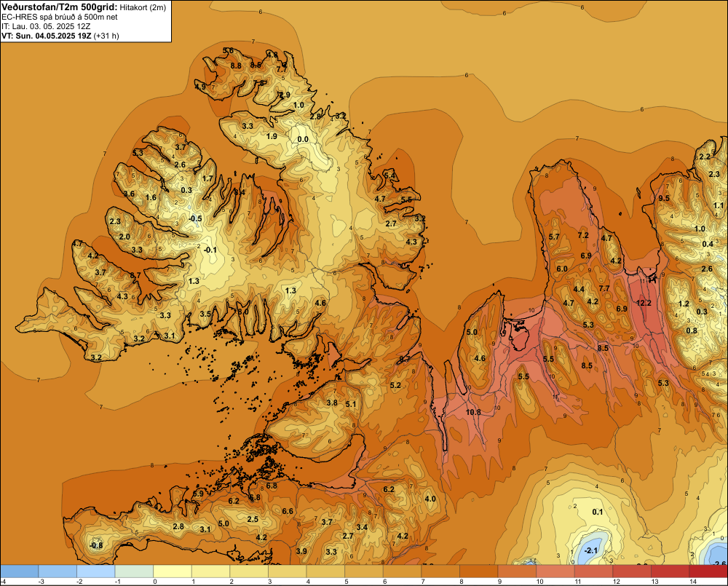The width and height of the screenshot is (728, 586).
Task: Click the temperature value 7.2
Action: coord(583,235)
